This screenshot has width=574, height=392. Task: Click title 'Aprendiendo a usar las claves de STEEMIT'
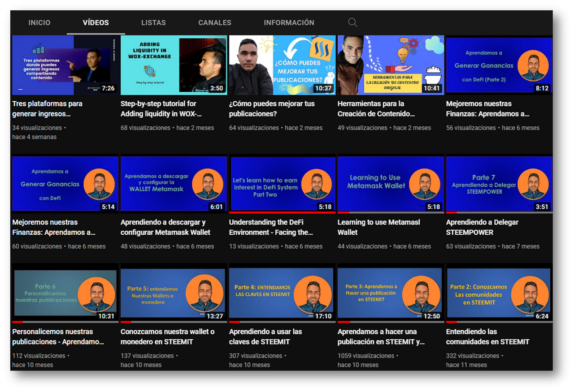click(265, 336)
